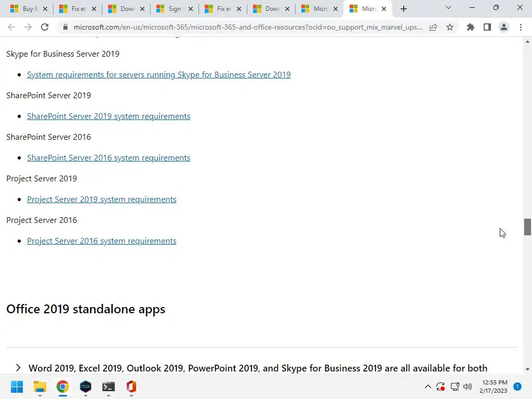The width and height of the screenshot is (532, 399).
Task: Click the address bar URL
Action: (x=248, y=27)
